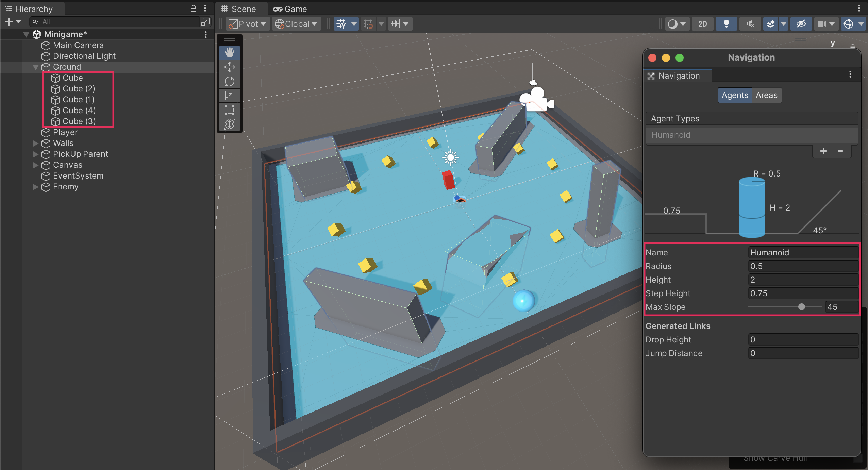The height and width of the screenshot is (470, 868).
Task: Open the Pivot handle position dropdown
Action: click(x=248, y=24)
